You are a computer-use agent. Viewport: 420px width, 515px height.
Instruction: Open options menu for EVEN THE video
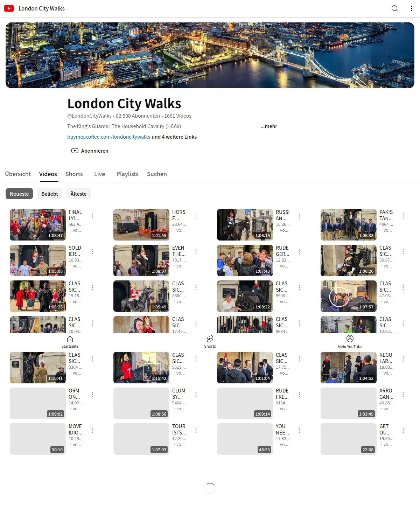pos(196,252)
